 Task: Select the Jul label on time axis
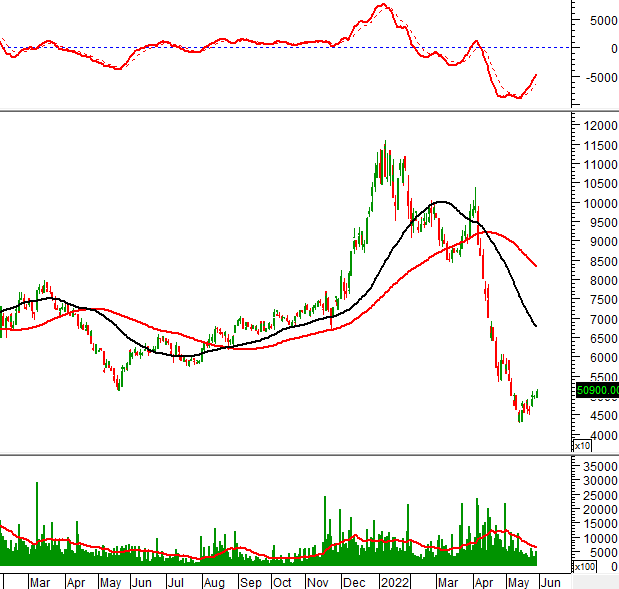point(177,581)
